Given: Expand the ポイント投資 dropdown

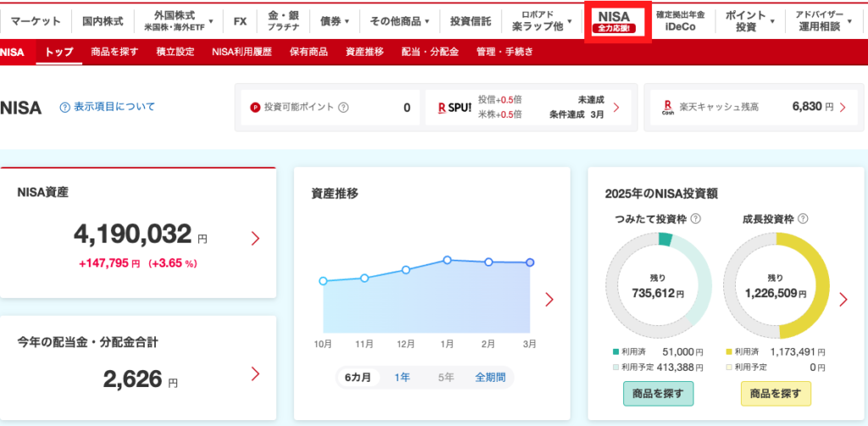Looking at the screenshot, I should pos(749,21).
